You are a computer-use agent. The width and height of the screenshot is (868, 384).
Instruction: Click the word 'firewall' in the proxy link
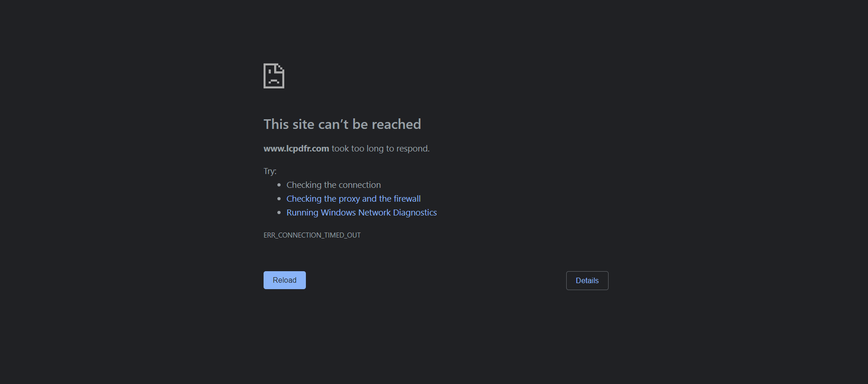(407, 198)
